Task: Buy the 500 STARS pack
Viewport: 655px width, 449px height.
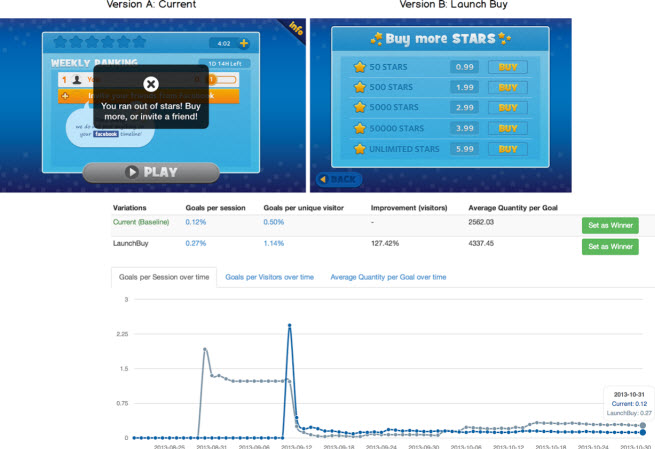Action: pos(508,87)
